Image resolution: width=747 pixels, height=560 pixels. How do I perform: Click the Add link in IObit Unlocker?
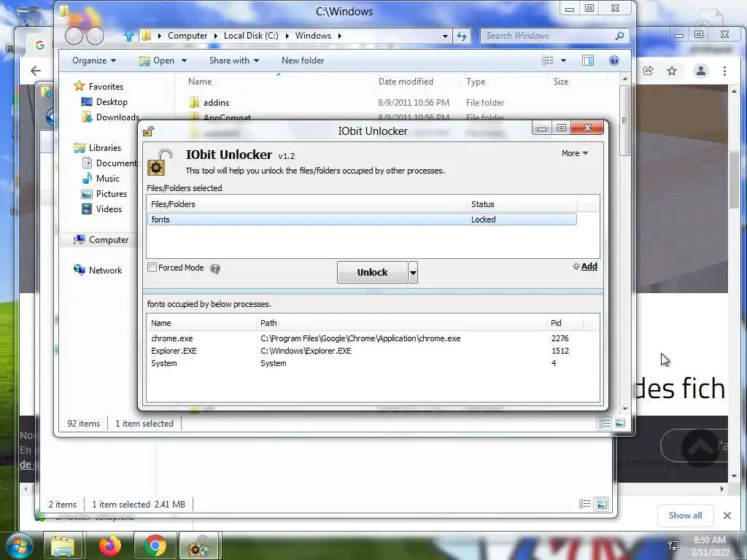[x=589, y=266]
